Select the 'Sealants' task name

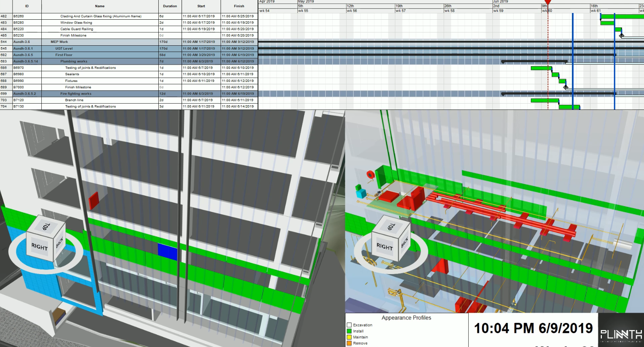tap(72, 74)
